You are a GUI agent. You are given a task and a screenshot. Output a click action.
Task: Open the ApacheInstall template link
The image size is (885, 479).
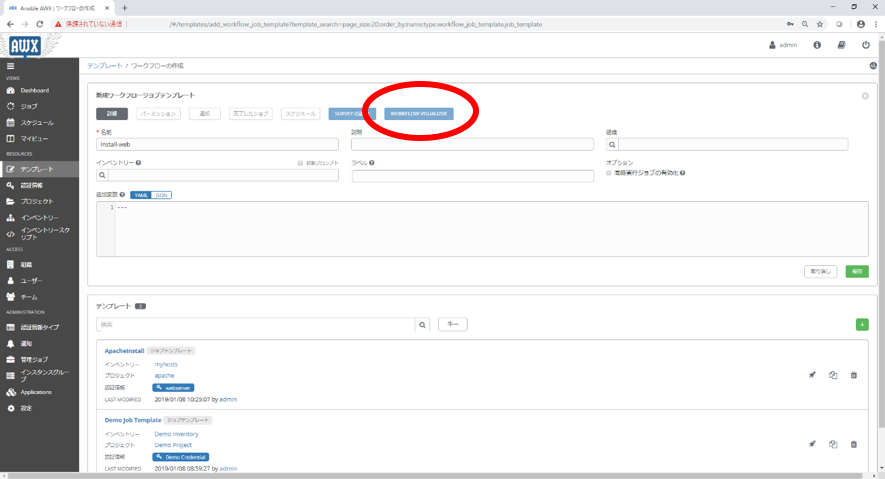[x=125, y=351]
